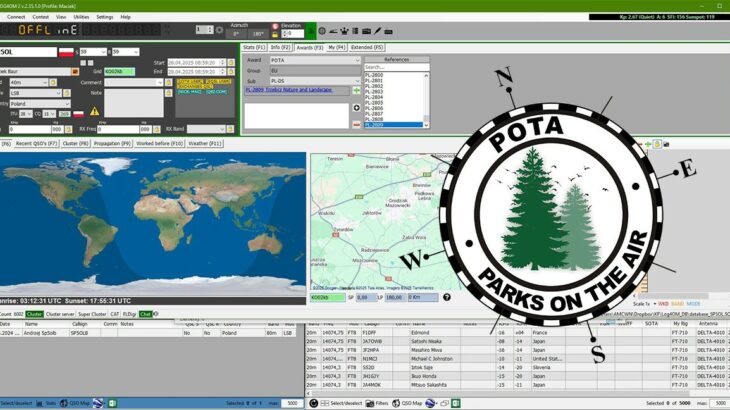Click the References Search field
730x410 pixels.
pos(396,67)
